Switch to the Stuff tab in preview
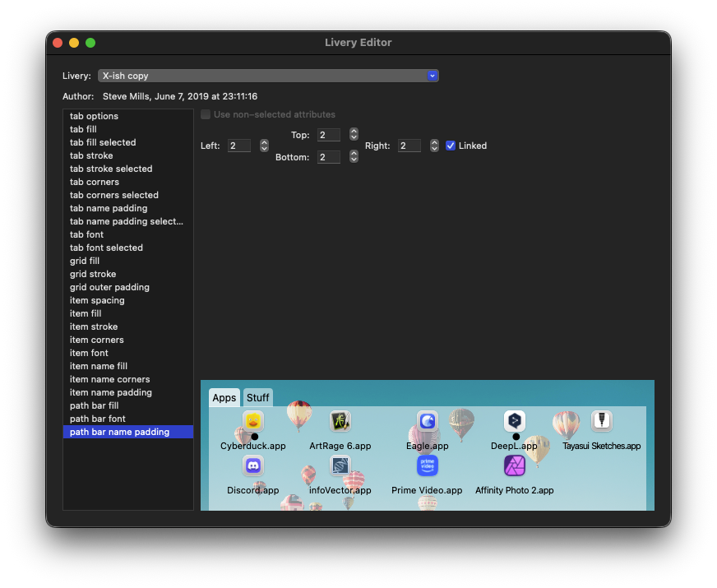Viewport: 717px width, 588px height. [258, 398]
